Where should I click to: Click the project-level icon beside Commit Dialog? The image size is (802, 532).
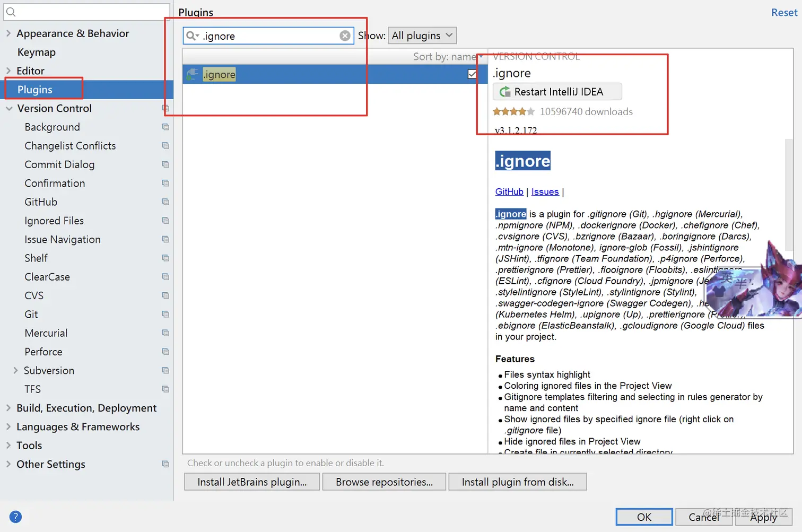(165, 164)
